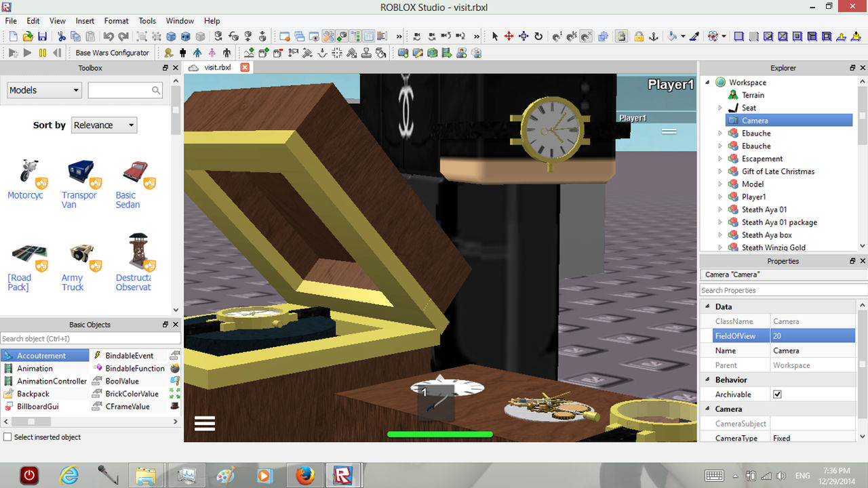Screen dimensions: 868x488
Task: Undo the last action
Action: (108, 37)
